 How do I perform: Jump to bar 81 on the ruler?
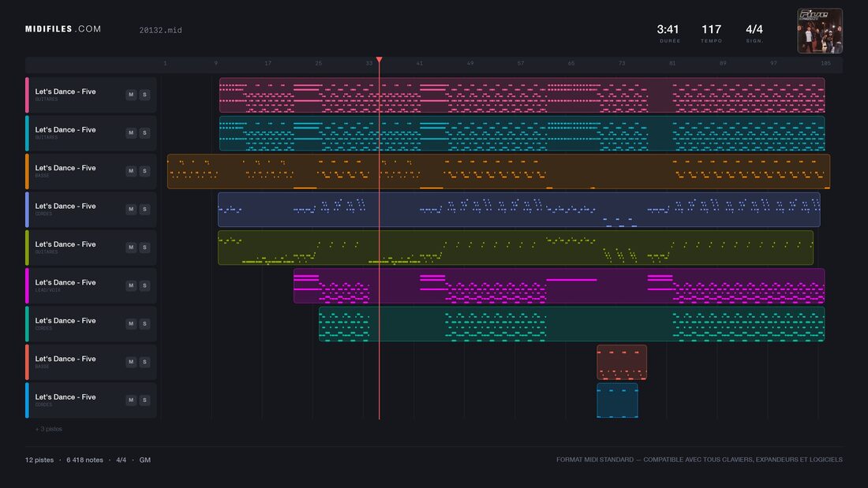click(x=672, y=64)
